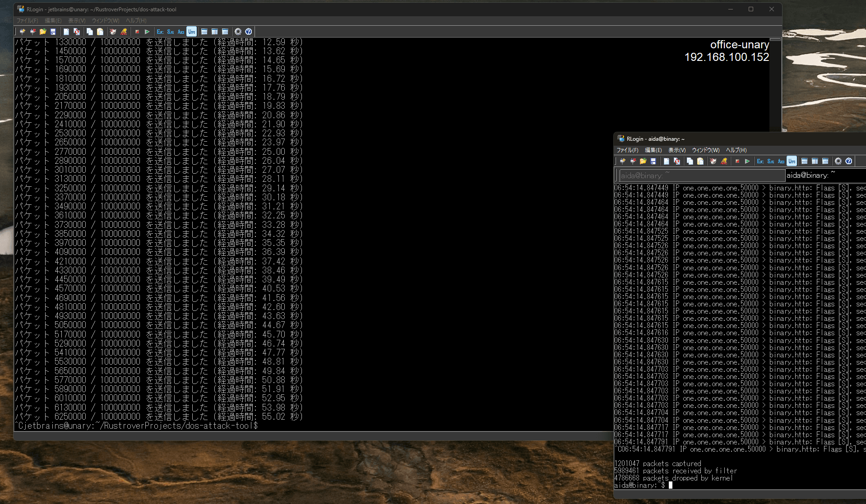Click green play icon in aida@binary toolbar
This screenshot has height=504, width=866.
tap(747, 161)
